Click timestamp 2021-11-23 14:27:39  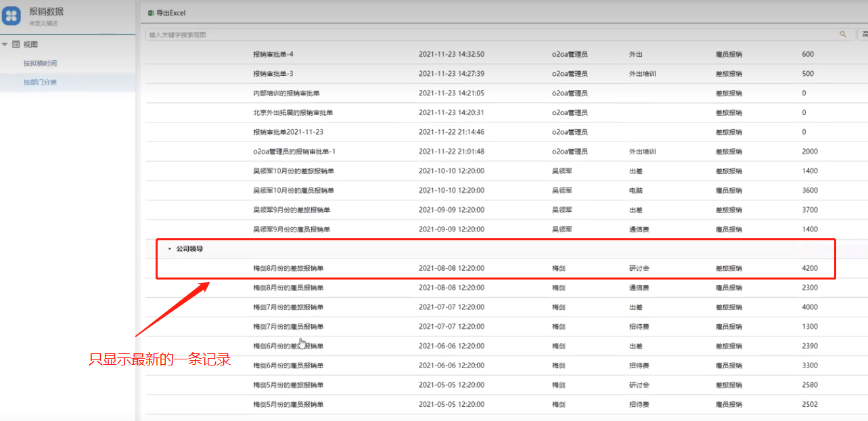coord(451,74)
